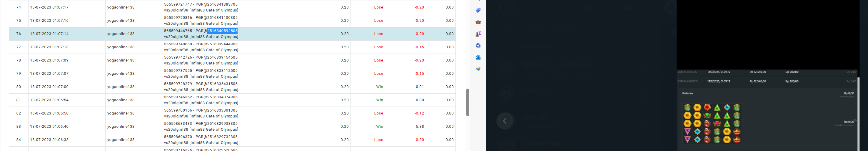Viewport: 868px width, 151px height.
Task: Click the slot symbols grid thumbnail
Action: point(712,123)
